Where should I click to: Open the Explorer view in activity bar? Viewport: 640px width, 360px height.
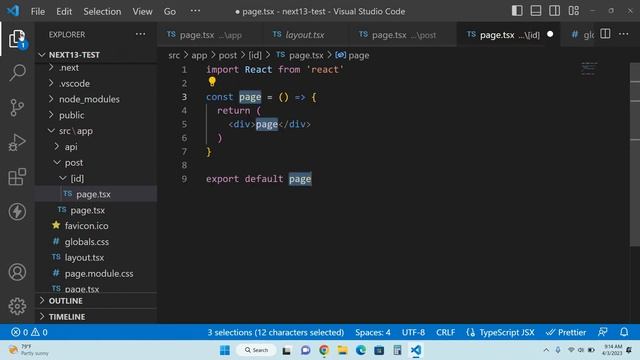[x=17, y=39]
